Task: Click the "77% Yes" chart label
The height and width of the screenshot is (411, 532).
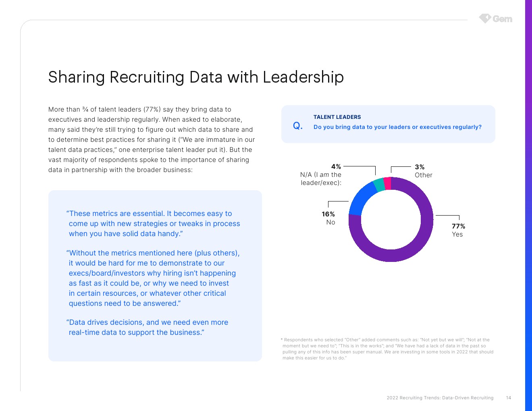Action: pos(458,230)
